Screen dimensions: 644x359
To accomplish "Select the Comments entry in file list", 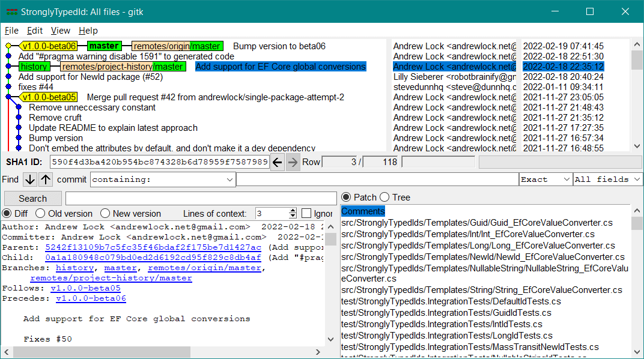I will point(363,211).
